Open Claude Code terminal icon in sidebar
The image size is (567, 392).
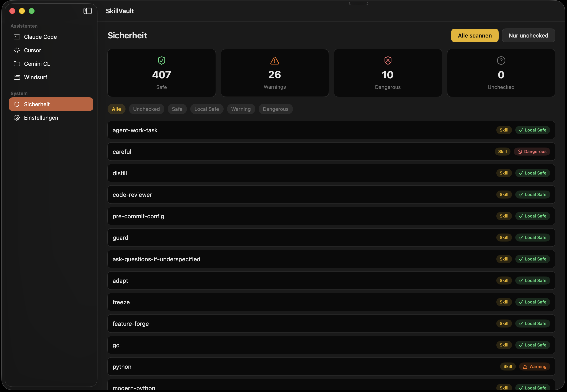click(17, 37)
